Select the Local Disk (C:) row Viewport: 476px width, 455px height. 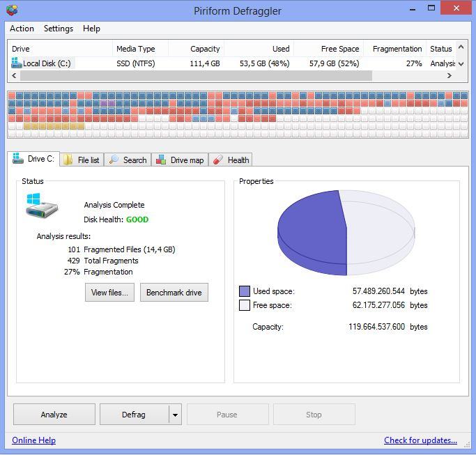coord(231,63)
